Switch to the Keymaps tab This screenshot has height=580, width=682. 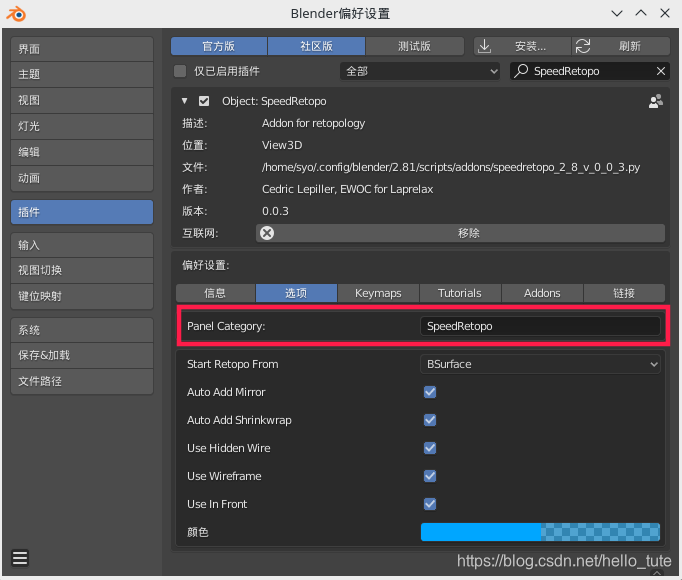pos(378,293)
